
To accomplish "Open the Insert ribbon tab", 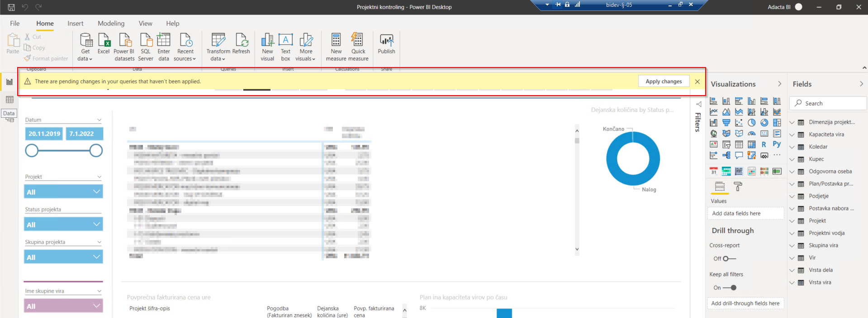I will [x=76, y=24].
